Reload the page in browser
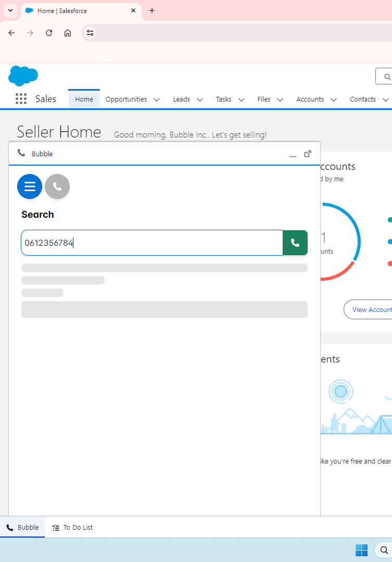The height and width of the screenshot is (562, 392). (x=49, y=33)
